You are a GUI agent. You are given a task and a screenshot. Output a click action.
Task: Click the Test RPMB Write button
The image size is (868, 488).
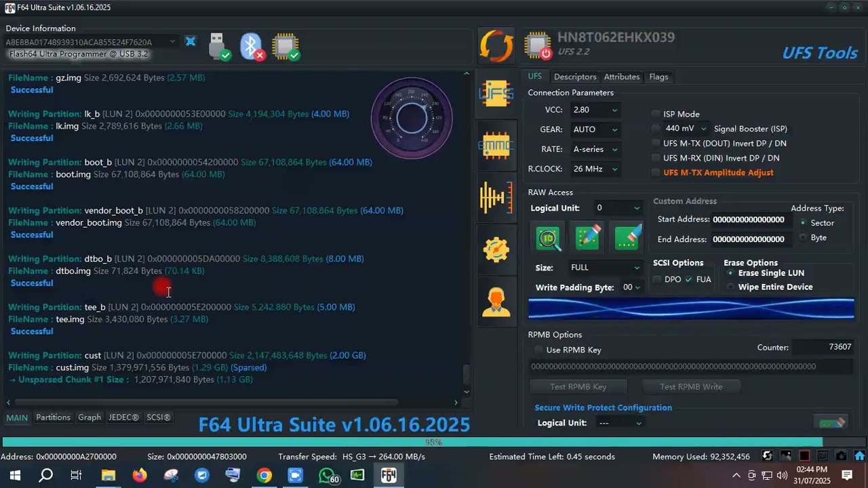pyautogui.click(x=691, y=386)
